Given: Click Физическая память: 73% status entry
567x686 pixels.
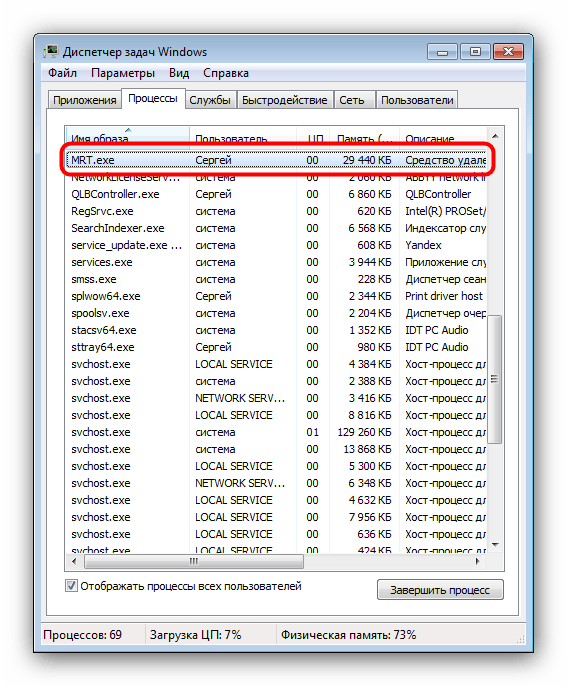Looking at the screenshot, I should [x=348, y=635].
